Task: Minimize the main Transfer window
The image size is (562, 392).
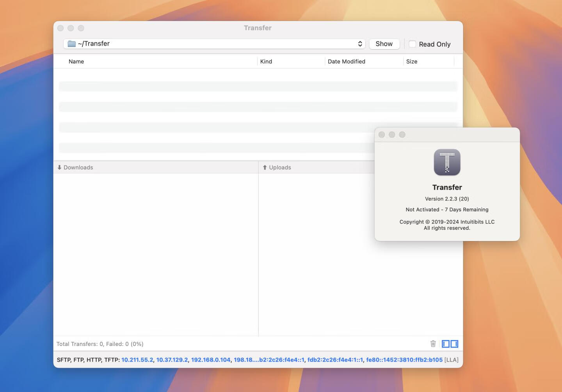Action: (x=71, y=28)
